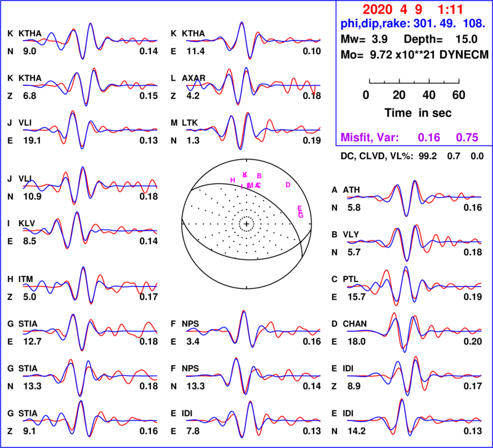Screen dimensions: 493x448
Task: Click the 'Time in sec' axis label
Action: point(418,113)
